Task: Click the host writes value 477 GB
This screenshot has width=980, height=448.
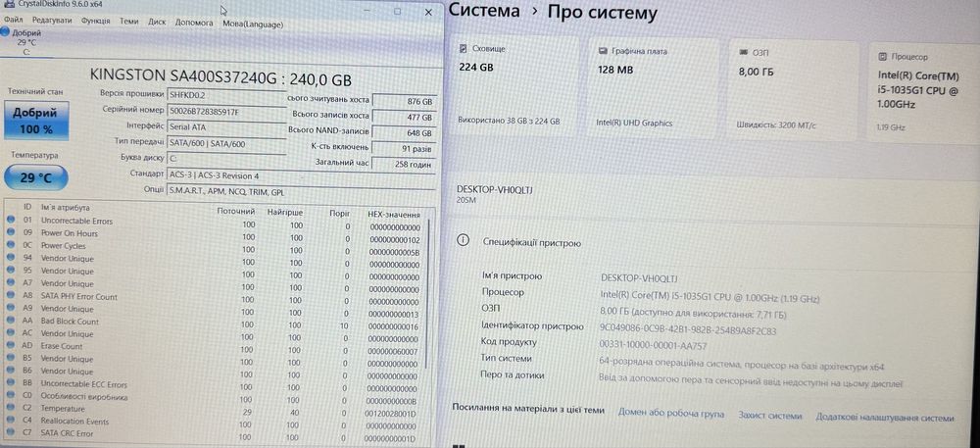Action: click(404, 118)
